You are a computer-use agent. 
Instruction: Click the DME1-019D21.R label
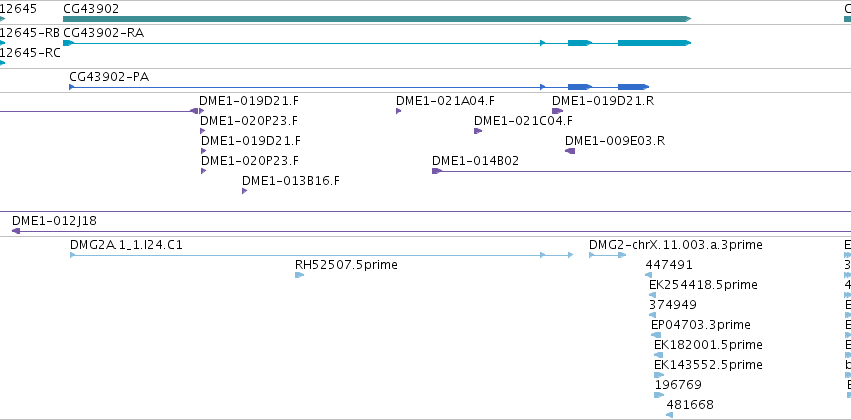(x=603, y=100)
